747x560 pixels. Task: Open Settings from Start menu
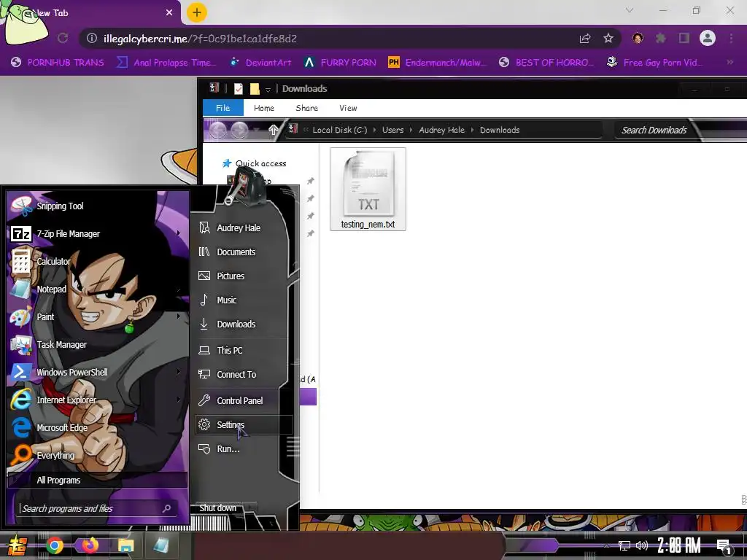click(x=243, y=425)
